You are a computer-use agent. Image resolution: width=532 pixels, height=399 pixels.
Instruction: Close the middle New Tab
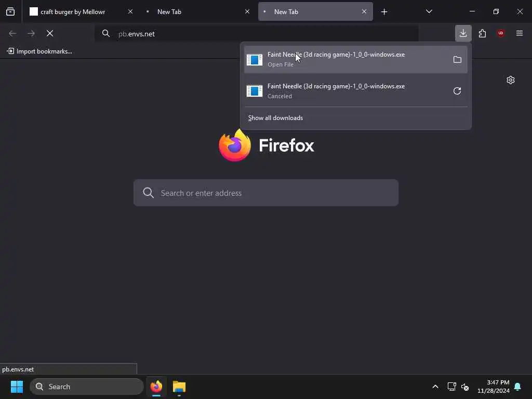pyautogui.click(x=247, y=11)
